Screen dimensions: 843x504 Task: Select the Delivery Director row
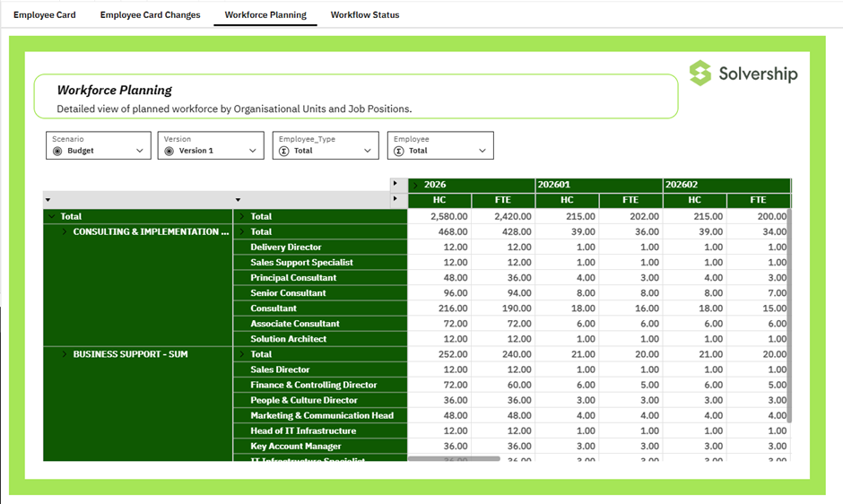(x=320, y=248)
